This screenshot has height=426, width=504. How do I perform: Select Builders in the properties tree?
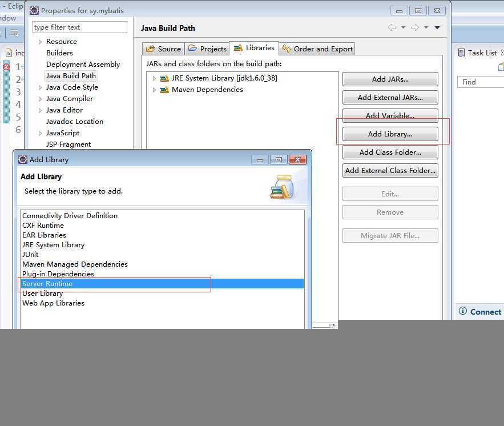[59, 53]
